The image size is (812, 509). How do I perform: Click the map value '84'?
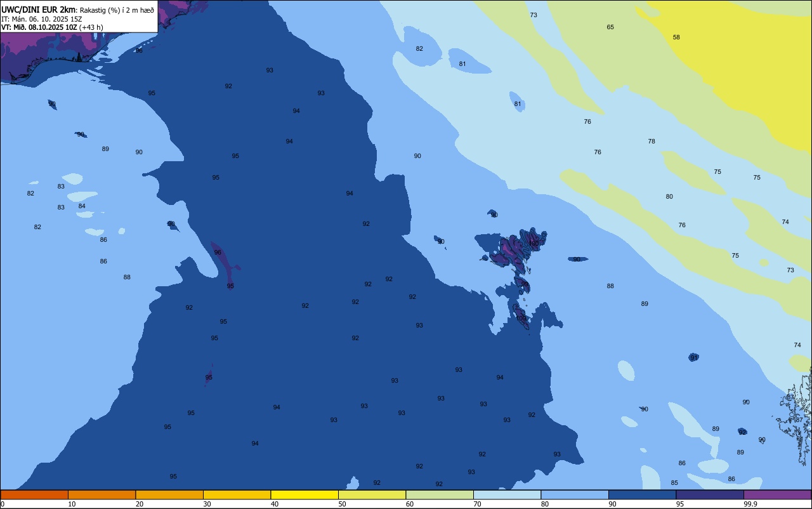tap(82, 206)
